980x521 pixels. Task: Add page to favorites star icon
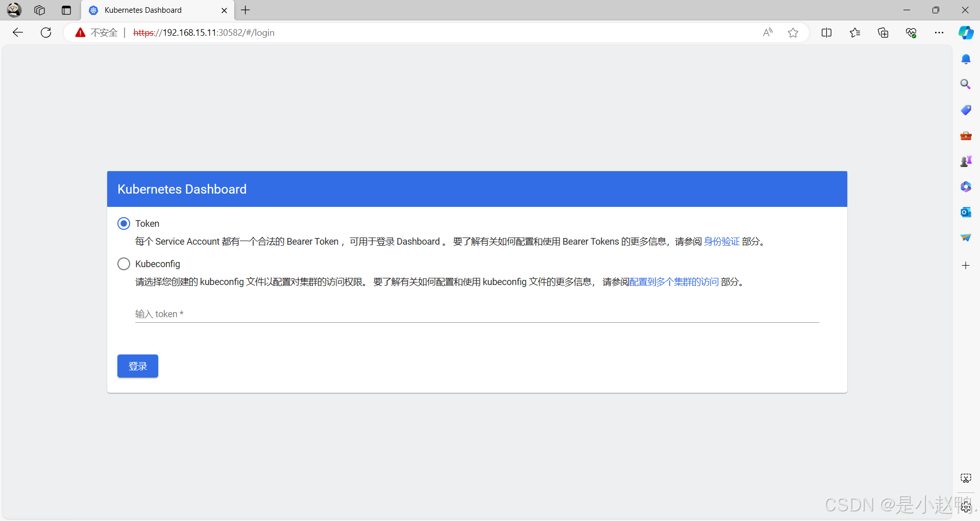(x=793, y=33)
